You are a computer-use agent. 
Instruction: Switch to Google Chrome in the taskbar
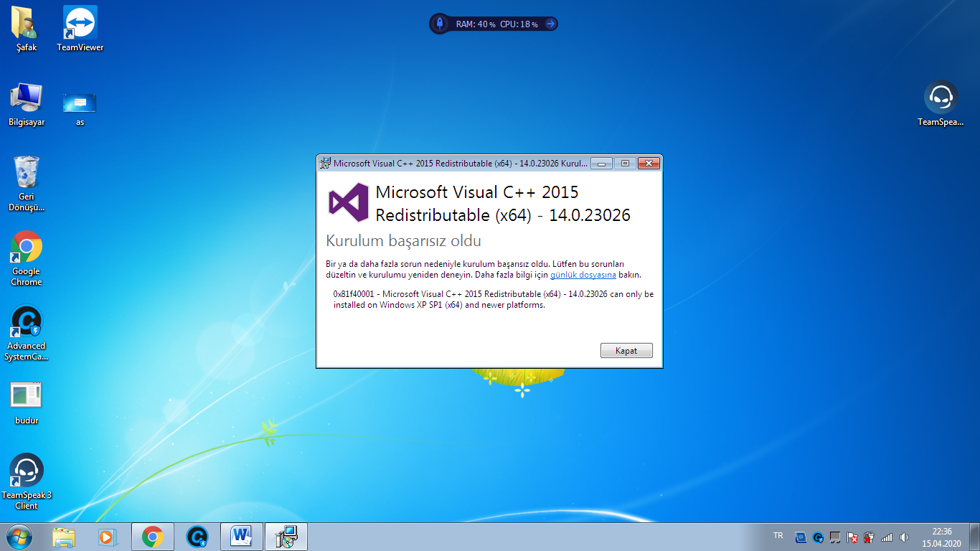coord(152,537)
